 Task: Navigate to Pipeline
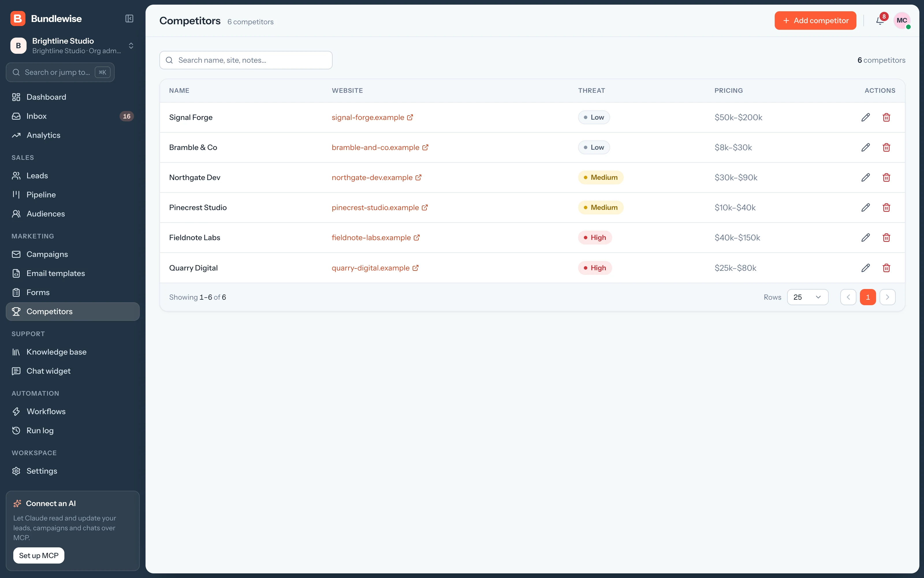point(72,194)
